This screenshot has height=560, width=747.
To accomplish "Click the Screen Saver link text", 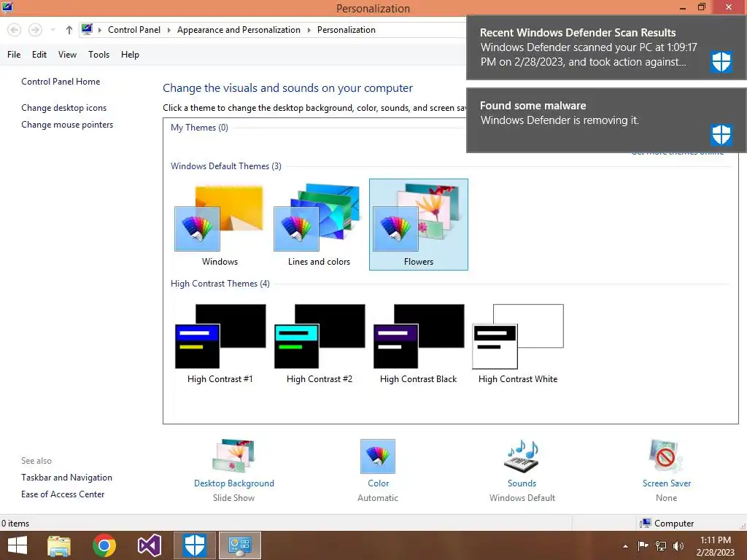I will coord(667,483).
